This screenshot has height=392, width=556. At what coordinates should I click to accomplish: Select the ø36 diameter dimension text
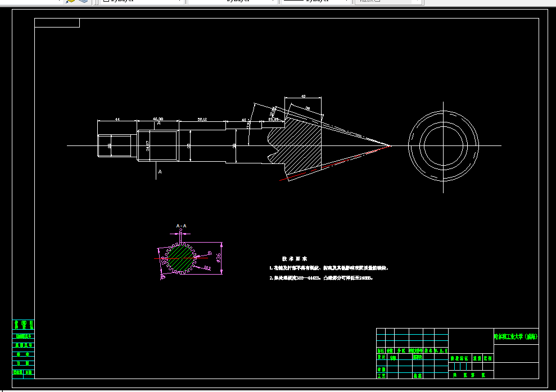coord(219,257)
